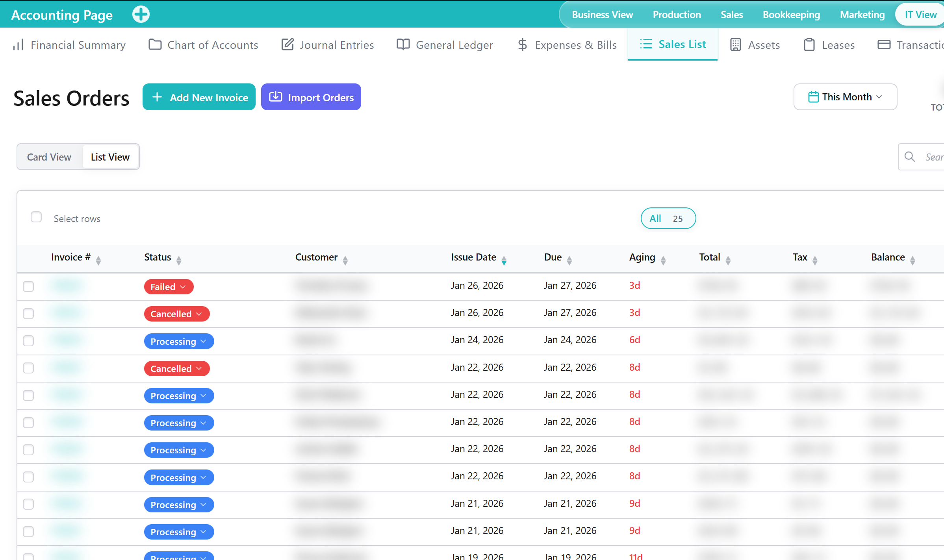Click the plus icon beside Accounting Page
The height and width of the screenshot is (560, 944).
(x=141, y=15)
